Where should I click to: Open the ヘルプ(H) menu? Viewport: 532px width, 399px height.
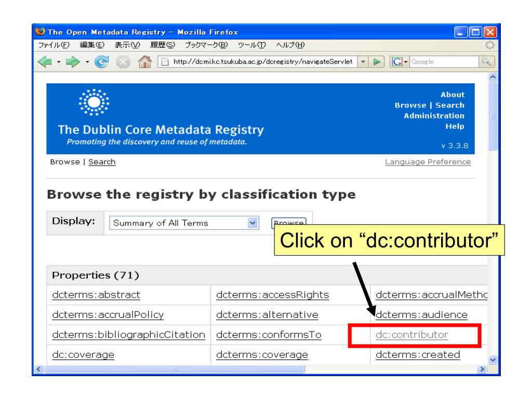point(290,45)
